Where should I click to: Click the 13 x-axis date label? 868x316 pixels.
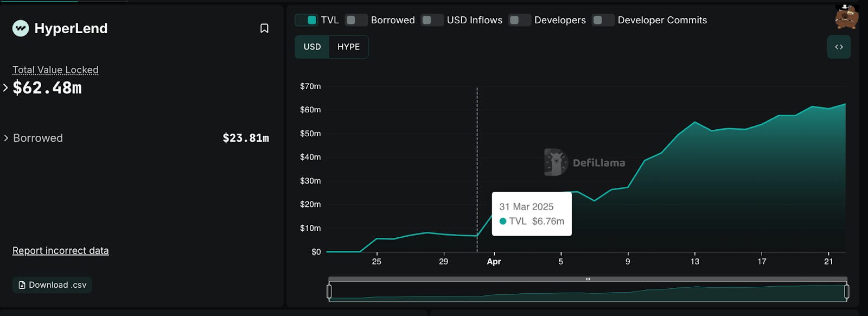[695, 262]
